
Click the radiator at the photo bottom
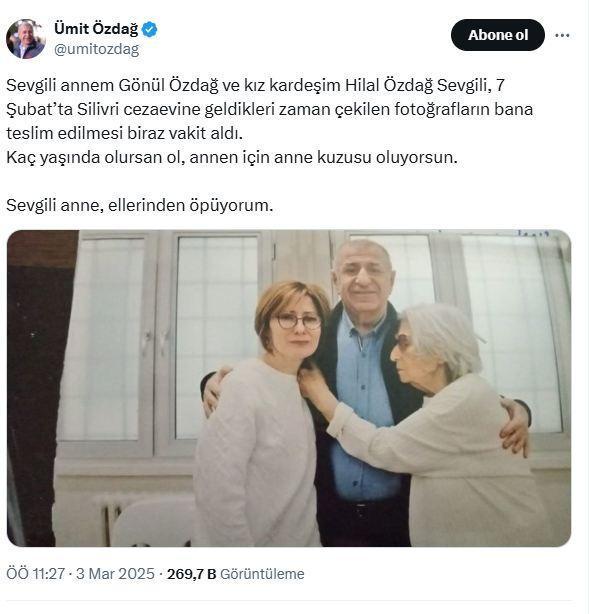click(108, 521)
